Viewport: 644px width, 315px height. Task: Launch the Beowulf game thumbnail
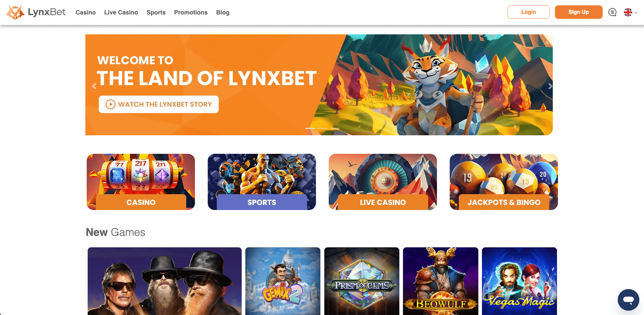440,281
